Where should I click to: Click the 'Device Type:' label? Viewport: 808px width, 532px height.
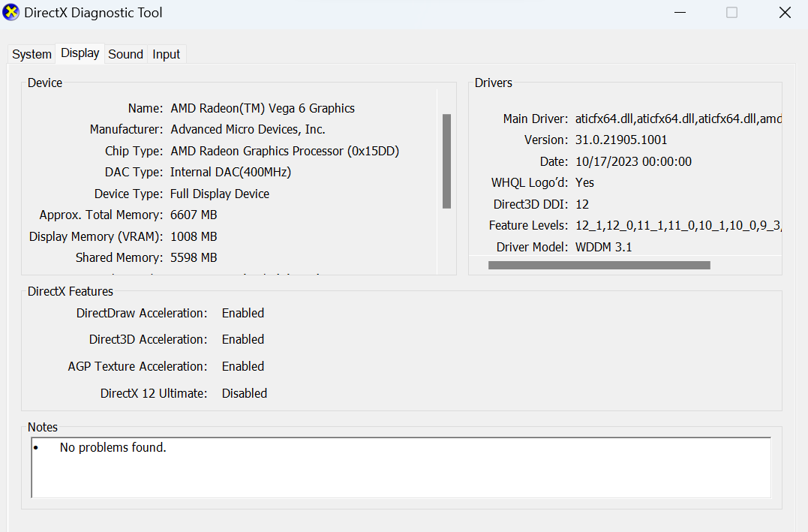pyautogui.click(x=129, y=194)
